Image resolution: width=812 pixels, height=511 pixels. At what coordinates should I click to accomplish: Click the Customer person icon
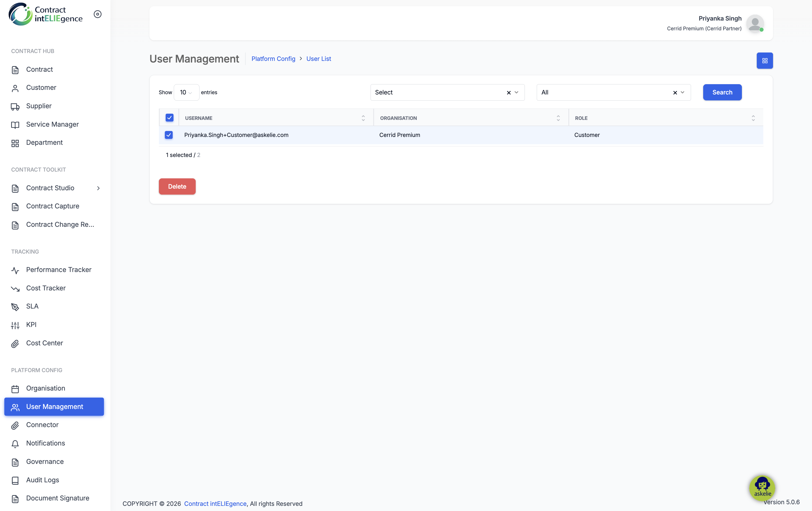pyautogui.click(x=15, y=88)
